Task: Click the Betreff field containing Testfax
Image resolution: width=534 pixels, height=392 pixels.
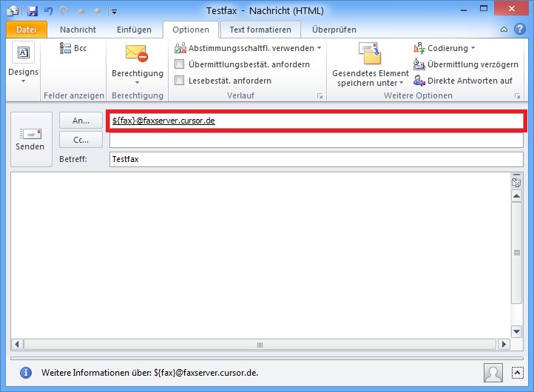Action: tap(317, 159)
